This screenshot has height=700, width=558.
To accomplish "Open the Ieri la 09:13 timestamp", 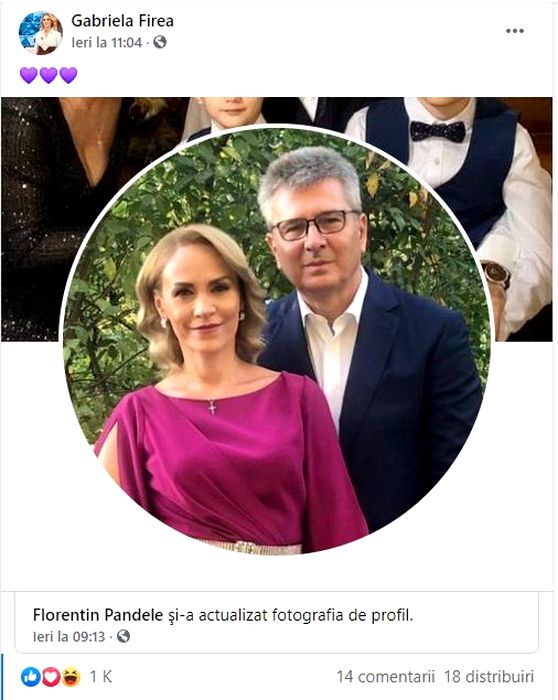I will [x=69, y=636].
